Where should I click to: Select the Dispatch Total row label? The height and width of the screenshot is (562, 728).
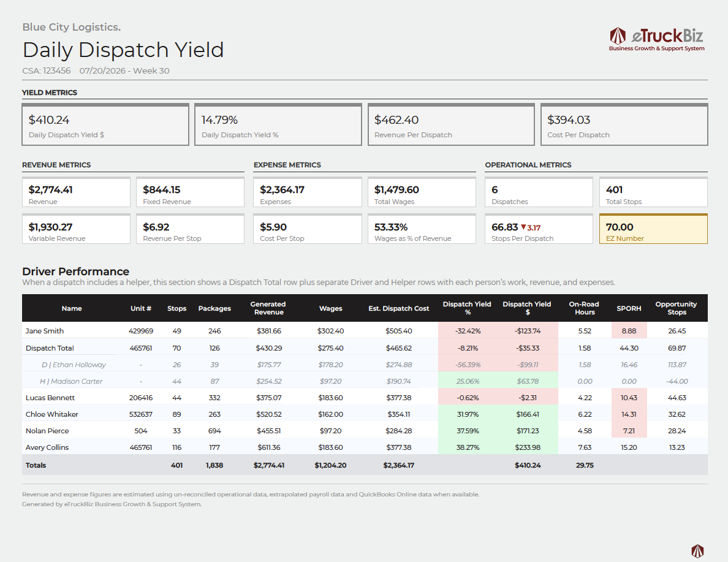(x=50, y=348)
